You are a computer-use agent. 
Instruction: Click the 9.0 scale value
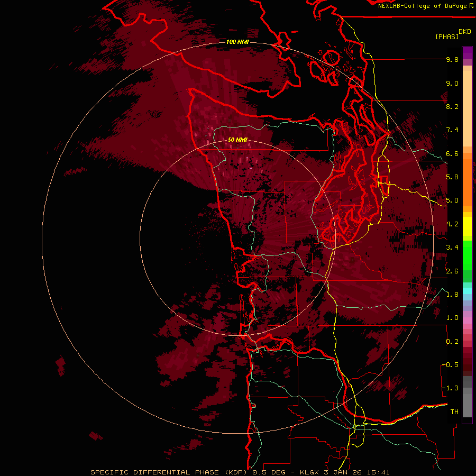[452, 84]
